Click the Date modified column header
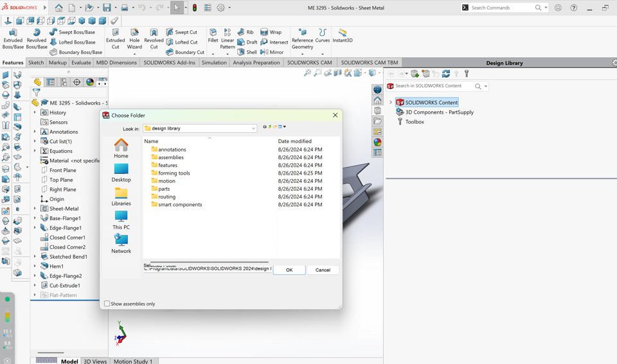 point(295,141)
